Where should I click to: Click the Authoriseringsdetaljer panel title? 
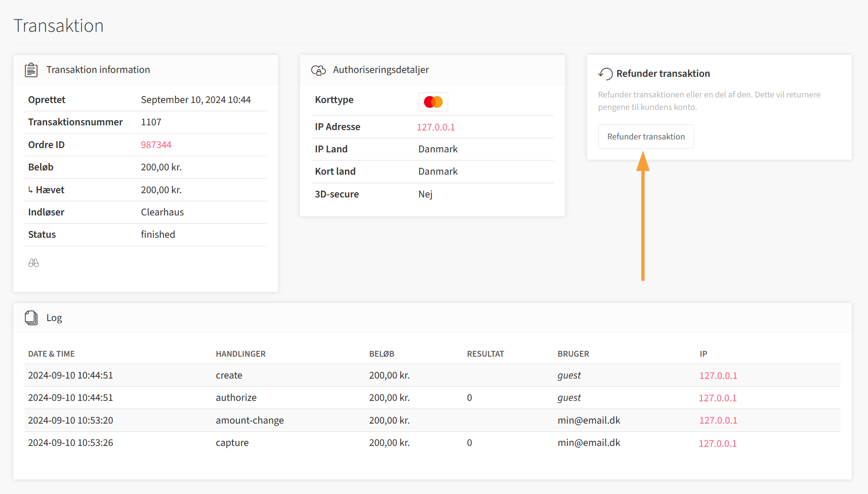pyautogui.click(x=381, y=70)
